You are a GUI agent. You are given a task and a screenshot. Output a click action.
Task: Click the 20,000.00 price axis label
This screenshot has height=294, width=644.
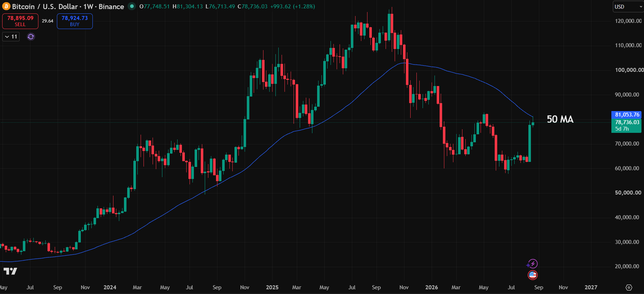627,266
